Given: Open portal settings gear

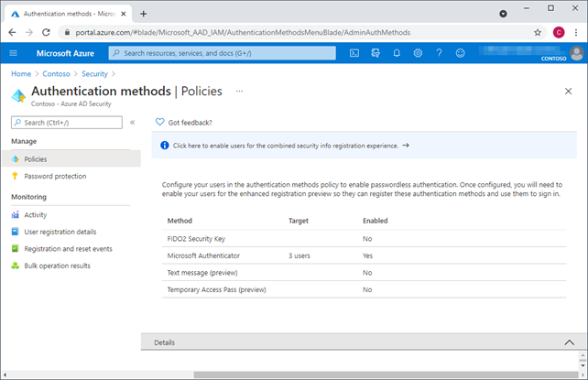Looking at the screenshot, I should point(418,53).
